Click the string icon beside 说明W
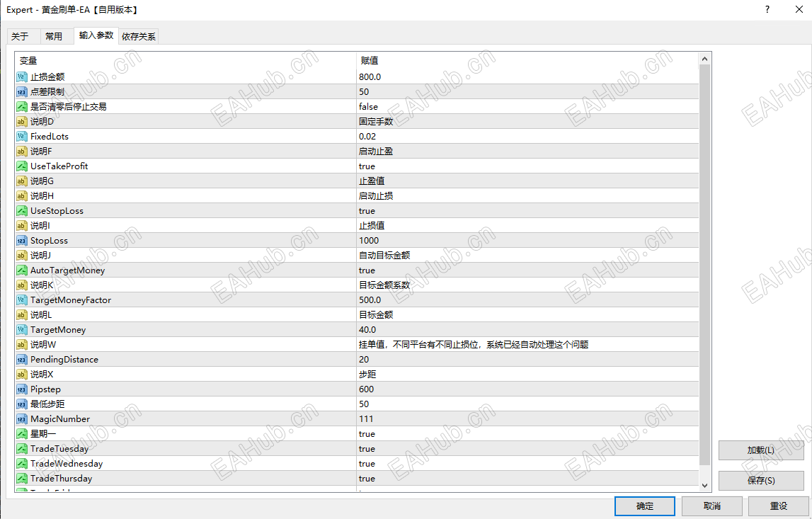812x519 pixels. (22, 344)
